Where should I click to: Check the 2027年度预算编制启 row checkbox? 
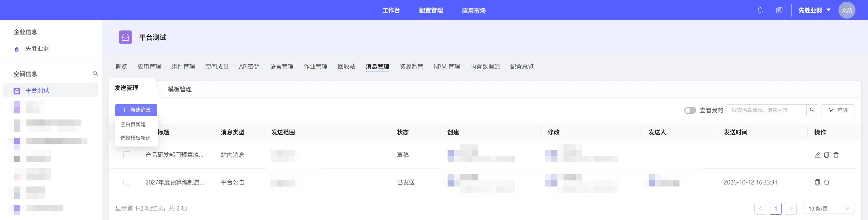(127, 182)
